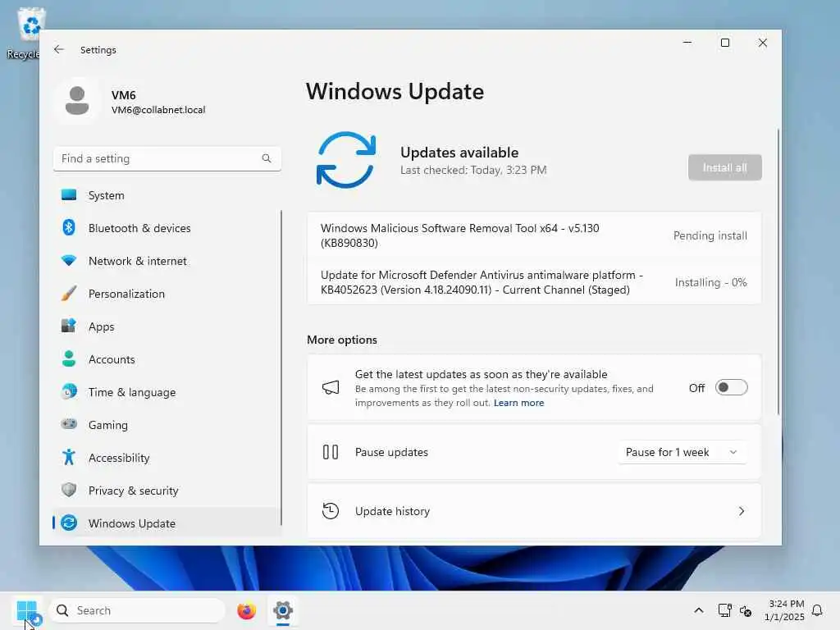840x630 pixels.
Task: Click the Microsoft Defender Antivirus update row
Action: [x=534, y=282]
